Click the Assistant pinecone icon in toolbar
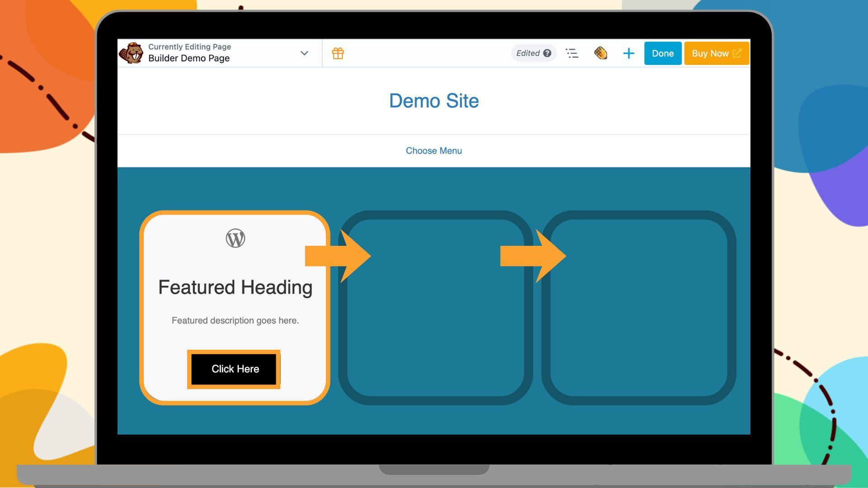Image resolution: width=868 pixels, height=488 pixels. point(600,53)
